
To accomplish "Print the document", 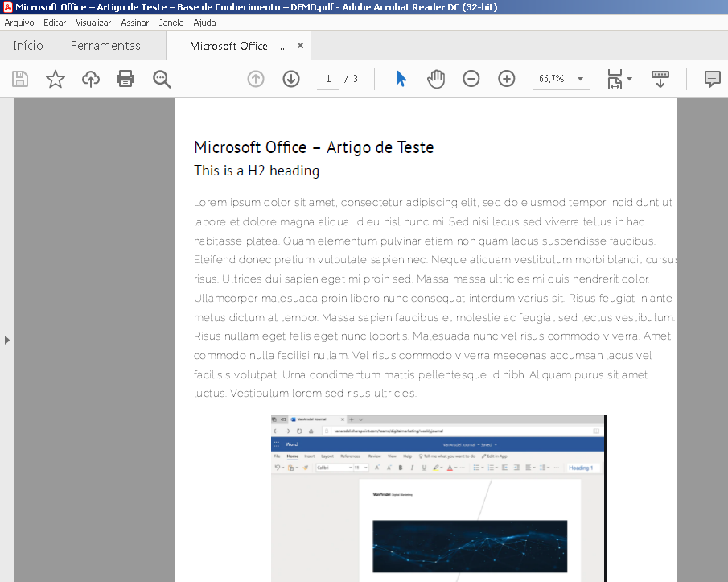I will coord(125,79).
